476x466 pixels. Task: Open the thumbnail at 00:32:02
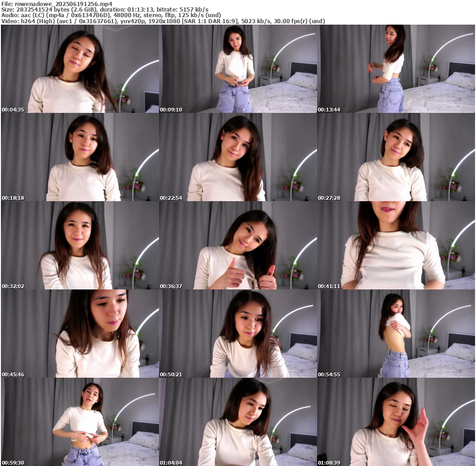[x=79, y=245]
